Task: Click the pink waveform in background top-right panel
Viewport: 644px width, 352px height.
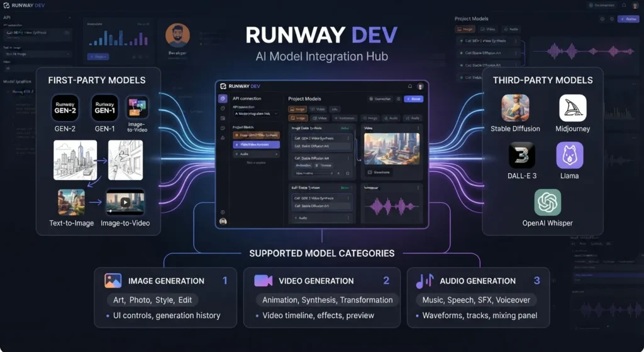Action: [584, 52]
